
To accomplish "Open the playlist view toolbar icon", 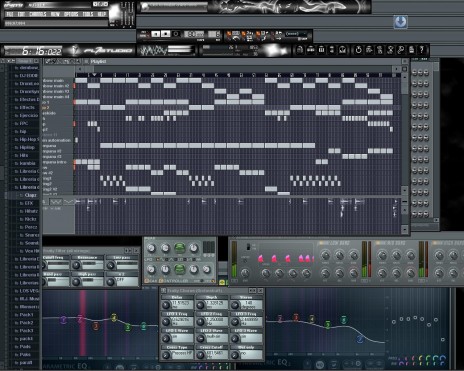I will 300,50.
